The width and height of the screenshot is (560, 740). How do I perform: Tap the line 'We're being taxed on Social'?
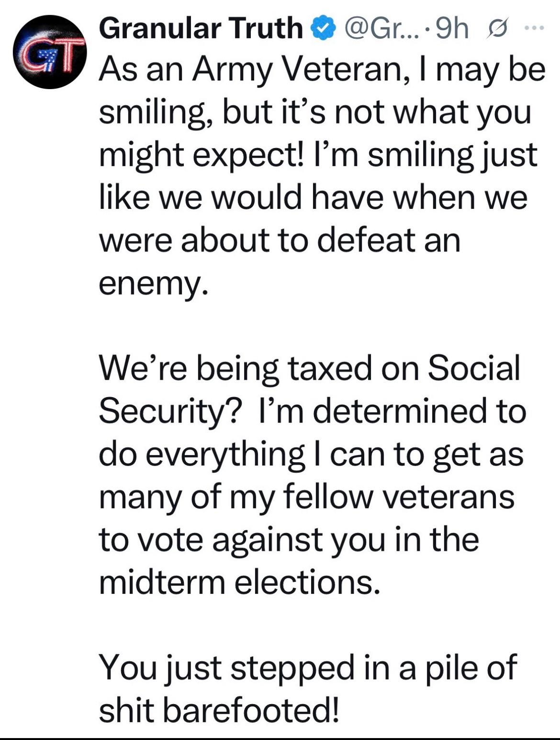point(309,369)
